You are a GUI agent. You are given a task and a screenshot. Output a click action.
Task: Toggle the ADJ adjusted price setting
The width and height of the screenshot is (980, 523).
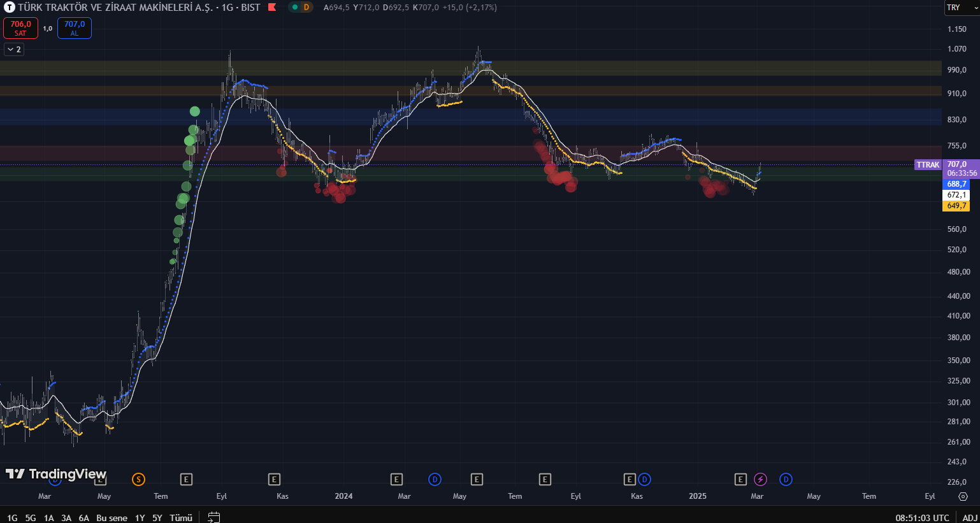coord(970,518)
